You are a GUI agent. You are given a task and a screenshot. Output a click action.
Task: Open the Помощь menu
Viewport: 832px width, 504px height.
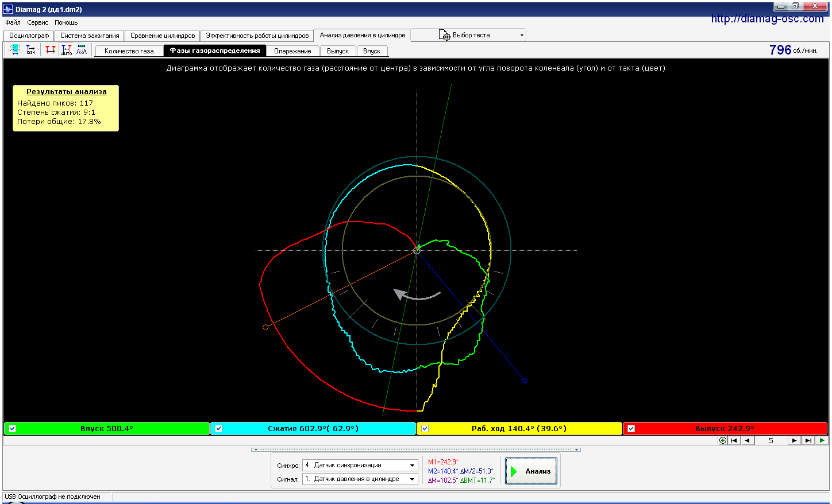point(66,22)
